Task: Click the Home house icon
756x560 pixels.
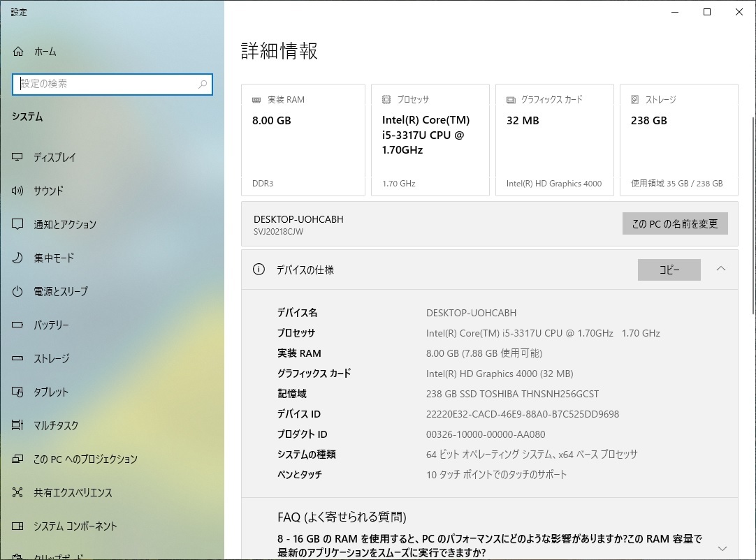Action: (18, 51)
